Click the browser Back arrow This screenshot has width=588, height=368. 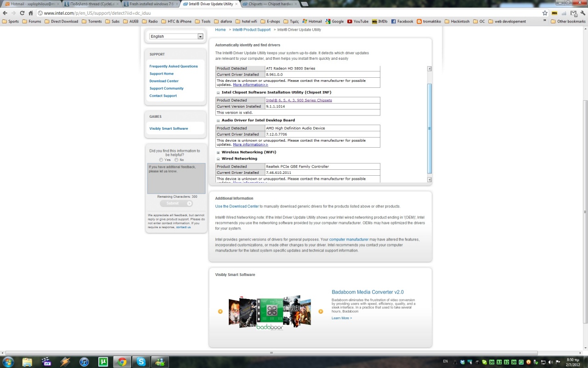(4, 13)
